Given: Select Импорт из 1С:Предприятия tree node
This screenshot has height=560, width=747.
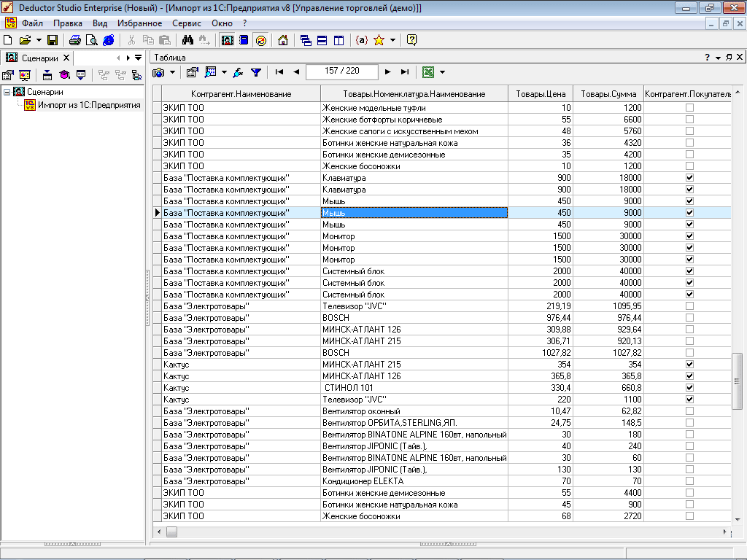Looking at the screenshot, I should click(x=89, y=105).
